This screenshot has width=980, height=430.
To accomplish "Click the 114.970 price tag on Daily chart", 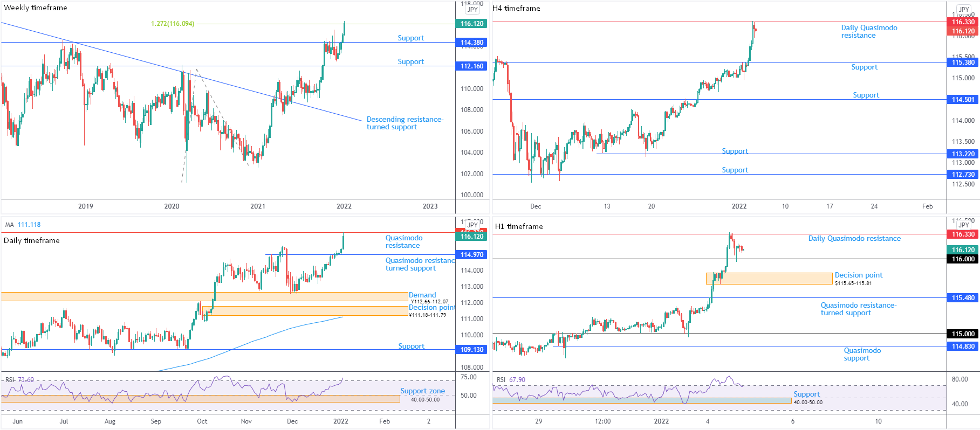I will pyautogui.click(x=472, y=255).
